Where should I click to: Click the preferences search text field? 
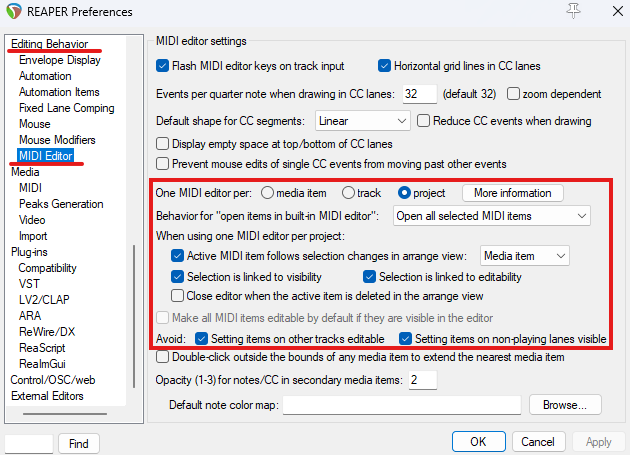coord(29,444)
